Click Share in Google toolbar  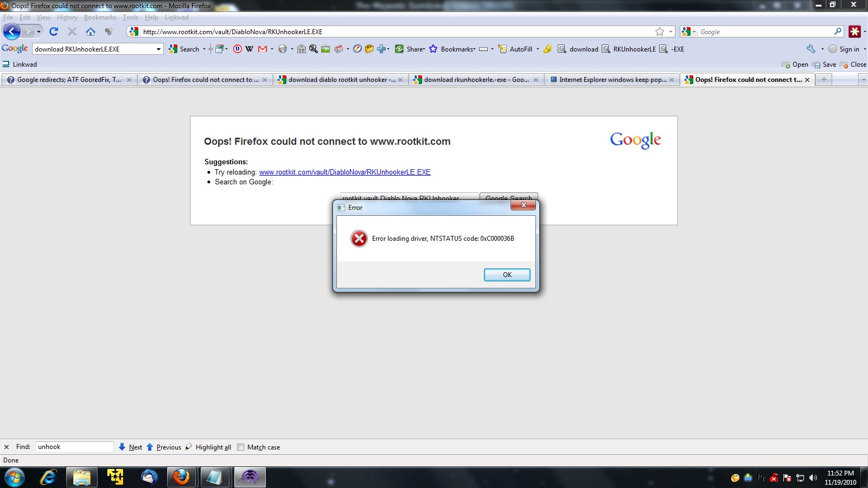[x=410, y=49]
